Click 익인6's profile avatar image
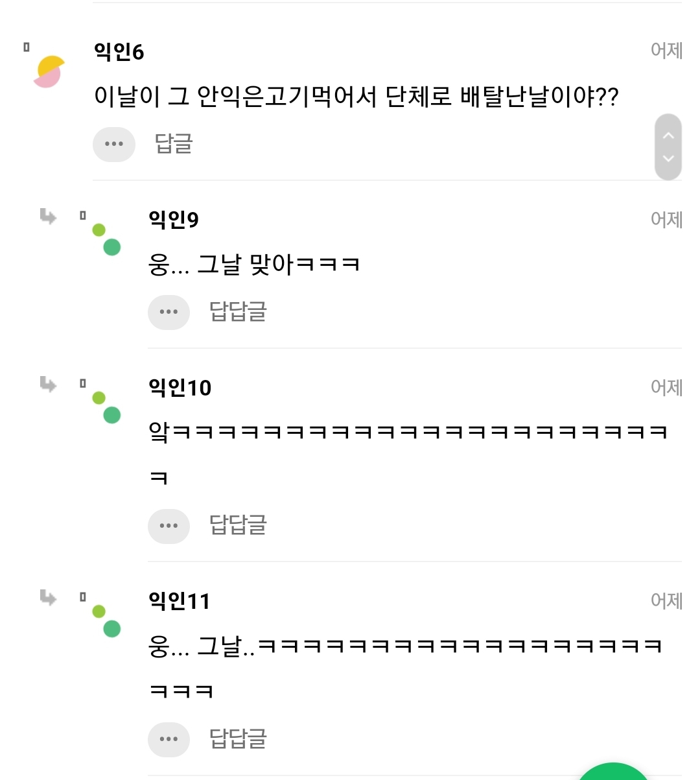 (49, 71)
